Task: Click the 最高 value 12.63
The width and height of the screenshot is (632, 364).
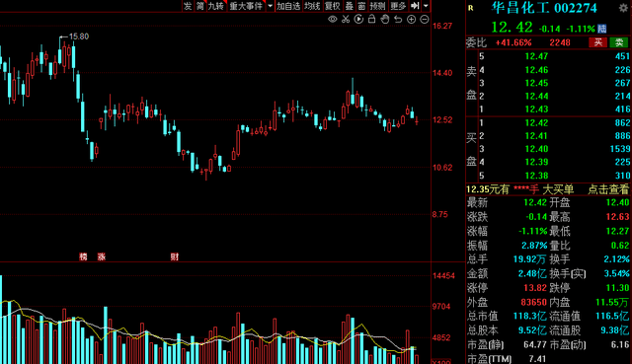Action: pos(617,217)
